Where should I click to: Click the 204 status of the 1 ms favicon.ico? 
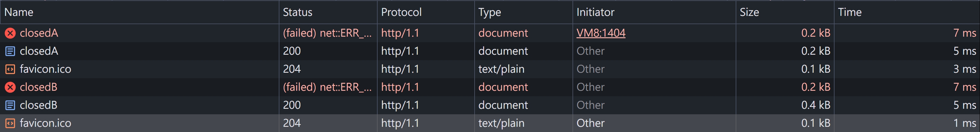click(x=292, y=123)
